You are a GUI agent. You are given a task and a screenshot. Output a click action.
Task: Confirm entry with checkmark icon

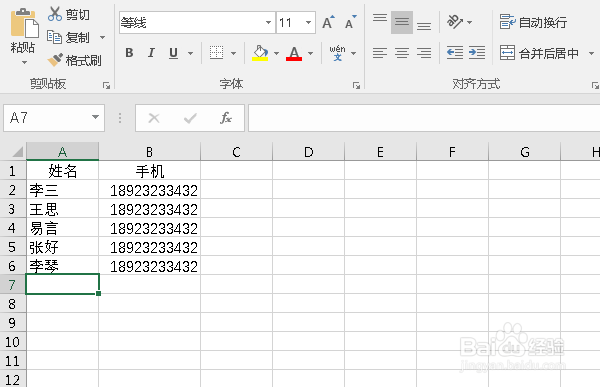tap(190, 118)
